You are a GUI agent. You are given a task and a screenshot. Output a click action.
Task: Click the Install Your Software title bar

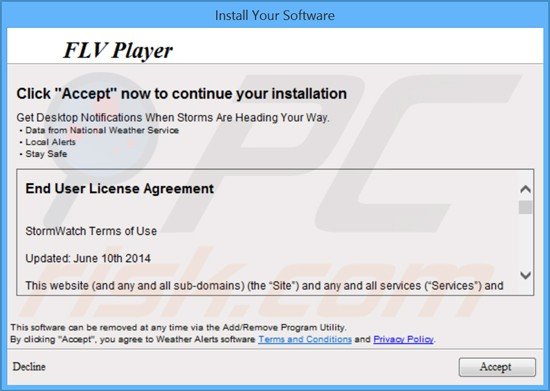(x=275, y=15)
